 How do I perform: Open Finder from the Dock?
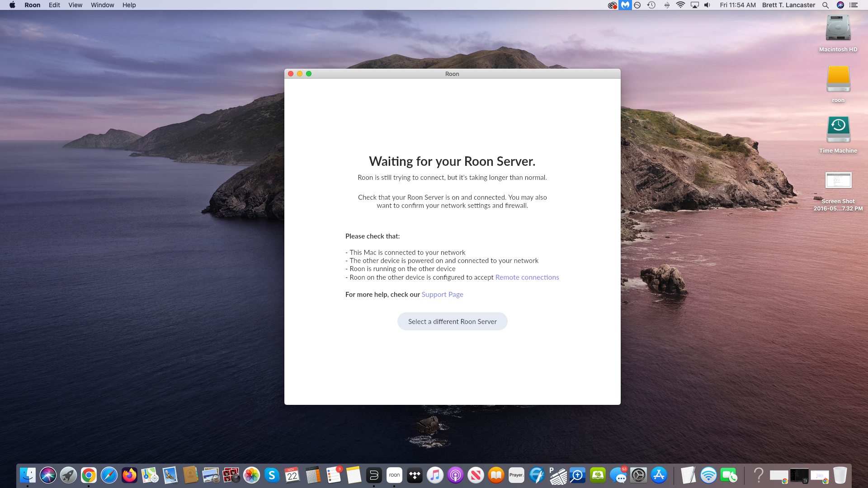(x=28, y=475)
